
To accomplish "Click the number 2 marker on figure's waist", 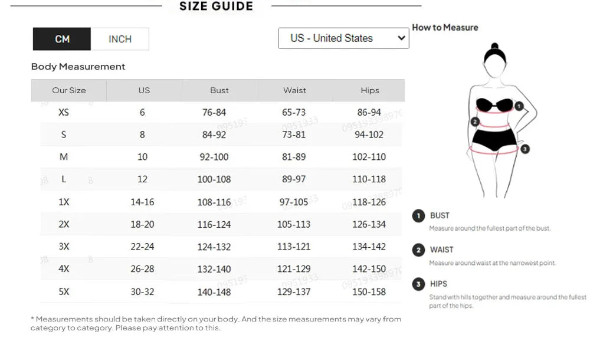I will click(x=475, y=122).
